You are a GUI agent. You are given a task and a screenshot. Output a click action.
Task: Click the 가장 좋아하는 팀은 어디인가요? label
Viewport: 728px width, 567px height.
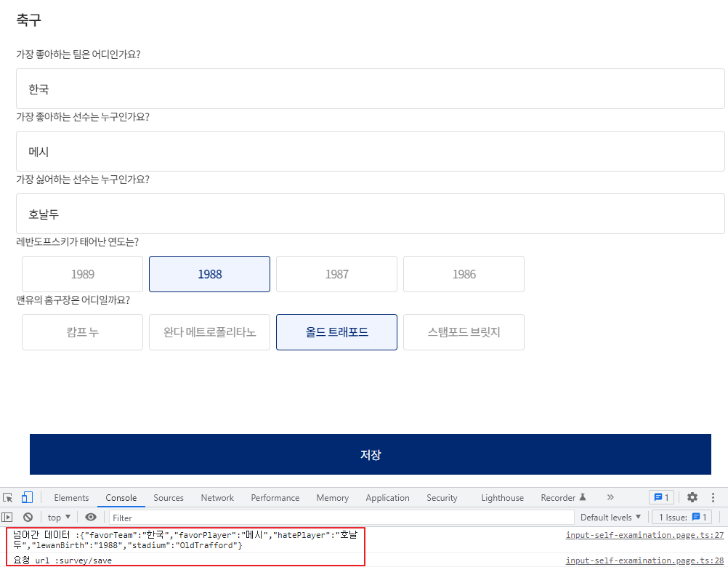[x=78, y=54]
